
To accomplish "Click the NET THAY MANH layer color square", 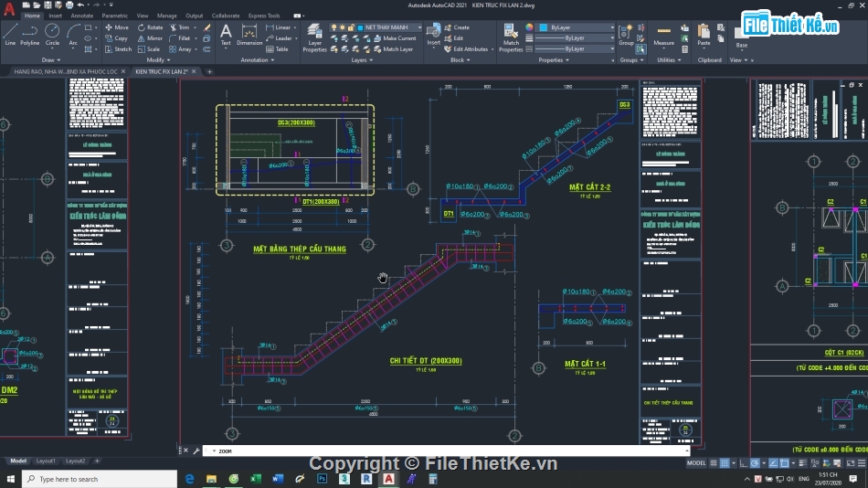I will 360,27.
